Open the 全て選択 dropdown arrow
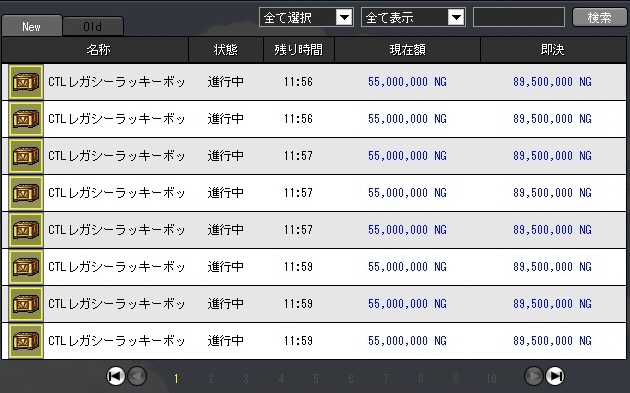 (x=344, y=17)
